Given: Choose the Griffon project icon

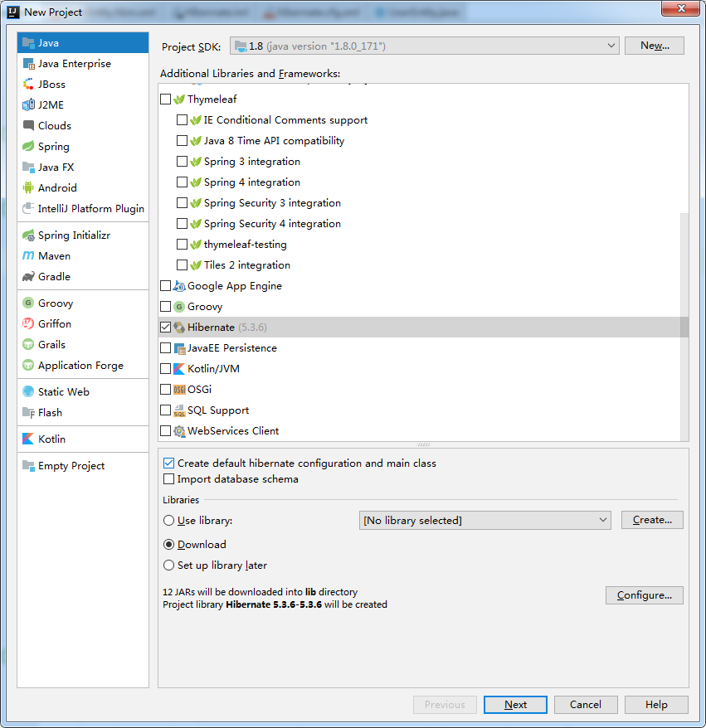Looking at the screenshot, I should (28, 323).
